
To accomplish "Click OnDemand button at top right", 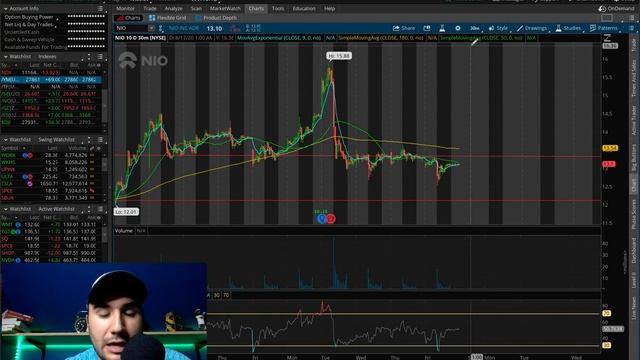I will pyautogui.click(x=616, y=8).
